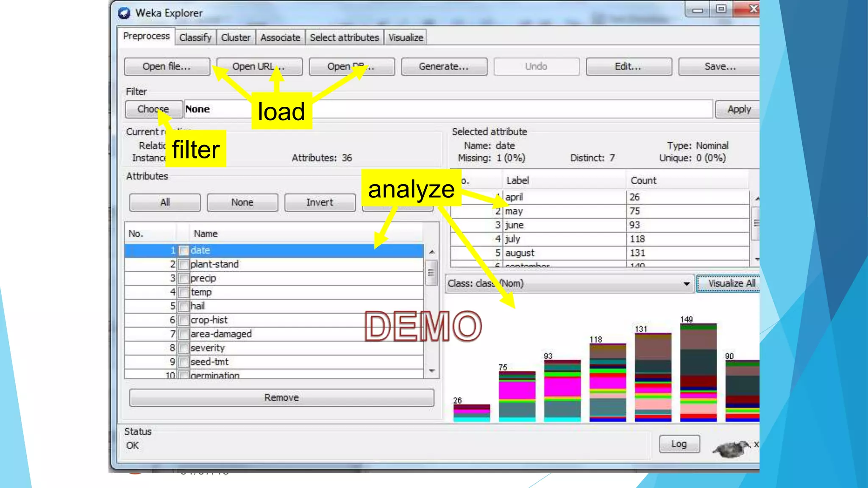Click the histogram bar labeled 149
Image resolution: width=868 pixels, height=488 pixels.
[x=698, y=373]
